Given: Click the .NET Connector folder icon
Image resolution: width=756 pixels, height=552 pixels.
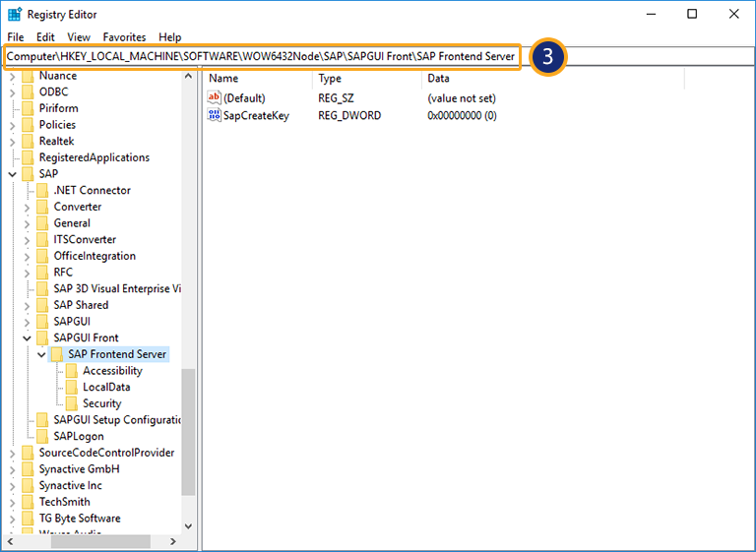Looking at the screenshot, I should 42,190.
